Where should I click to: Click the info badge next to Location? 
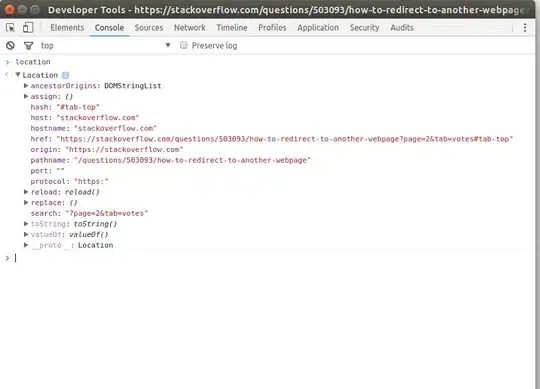click(65, 75)
